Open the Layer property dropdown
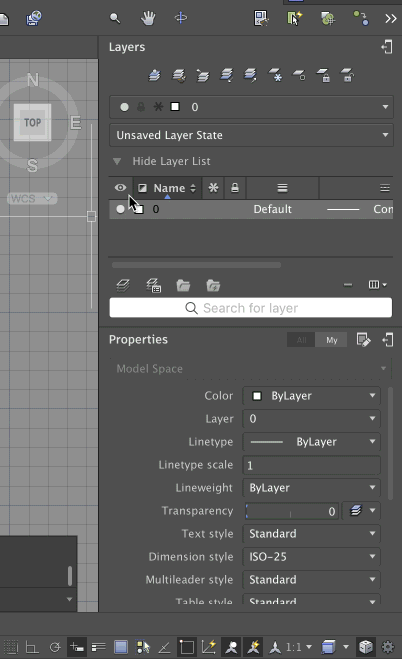The width and height of the screenshot is (402, 659). [311, 419]
